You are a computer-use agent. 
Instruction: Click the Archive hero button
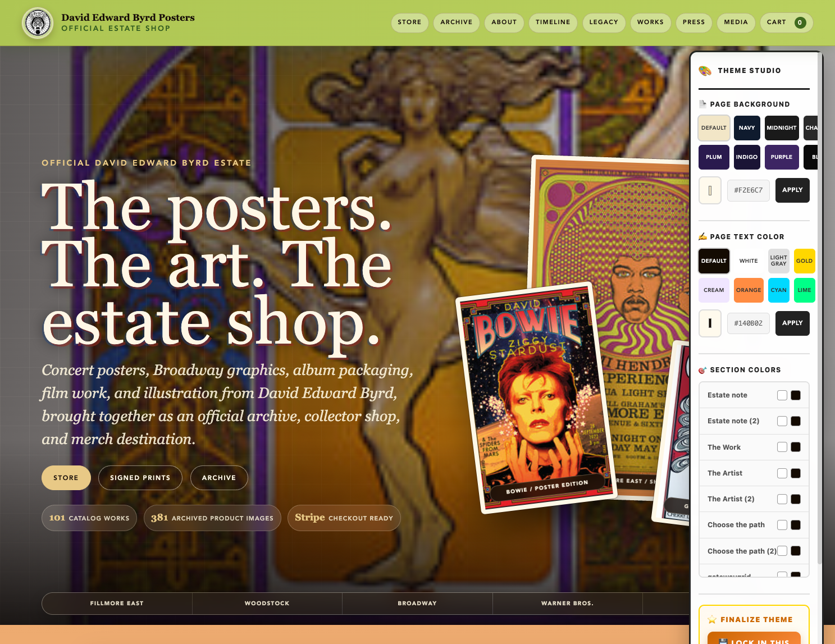(x=219, y=478)
